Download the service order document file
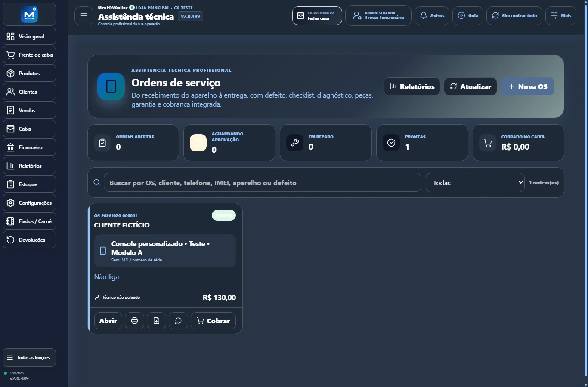 [157, 321]
